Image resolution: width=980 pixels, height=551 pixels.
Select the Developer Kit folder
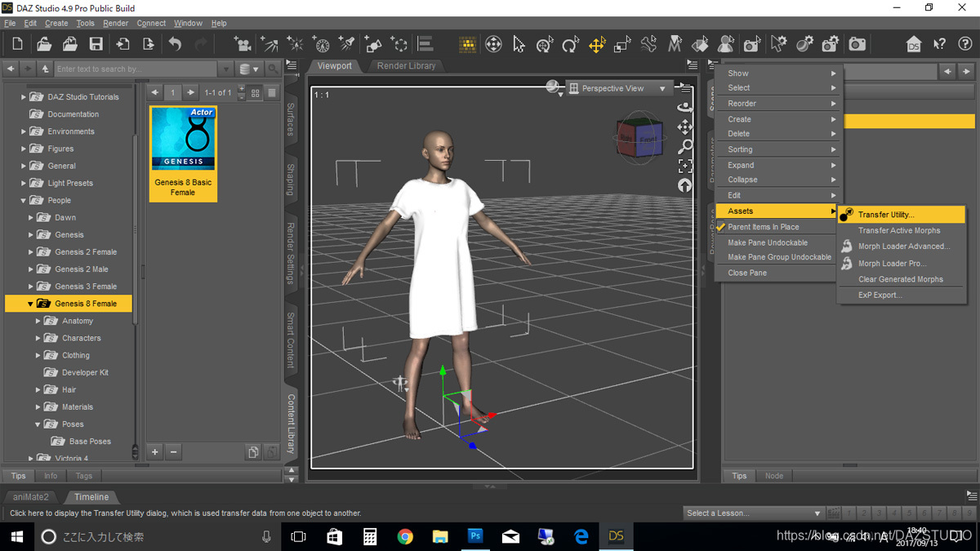85,373
